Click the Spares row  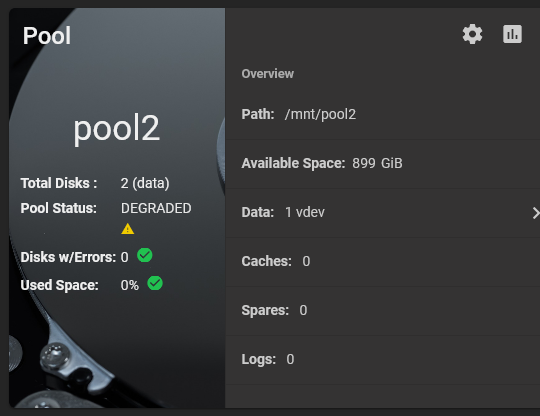coord(383,311)
